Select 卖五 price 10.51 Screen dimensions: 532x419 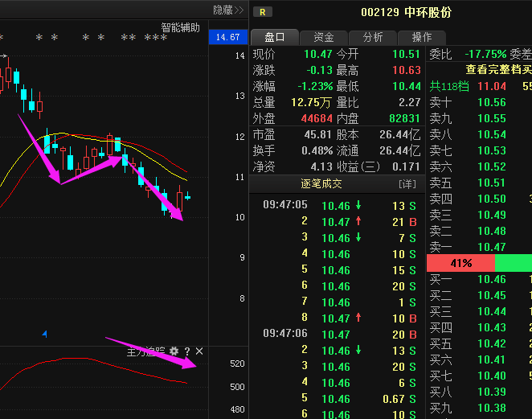click(492, 183)
